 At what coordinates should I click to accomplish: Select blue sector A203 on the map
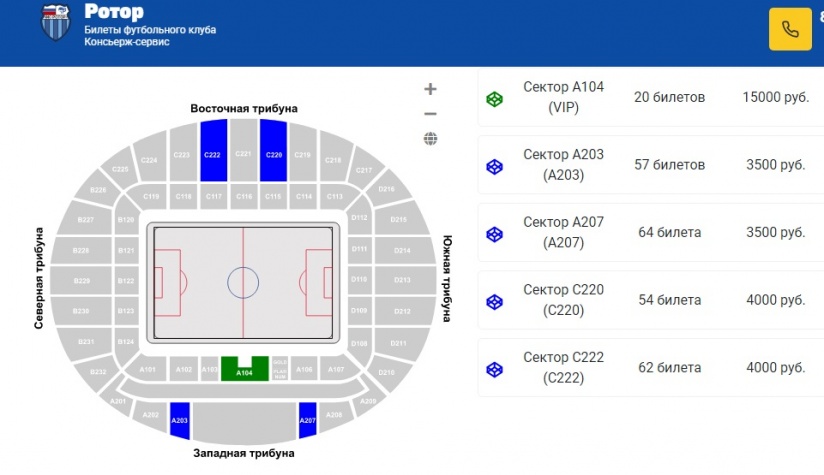pyautogui.click(x=180, y=420)
